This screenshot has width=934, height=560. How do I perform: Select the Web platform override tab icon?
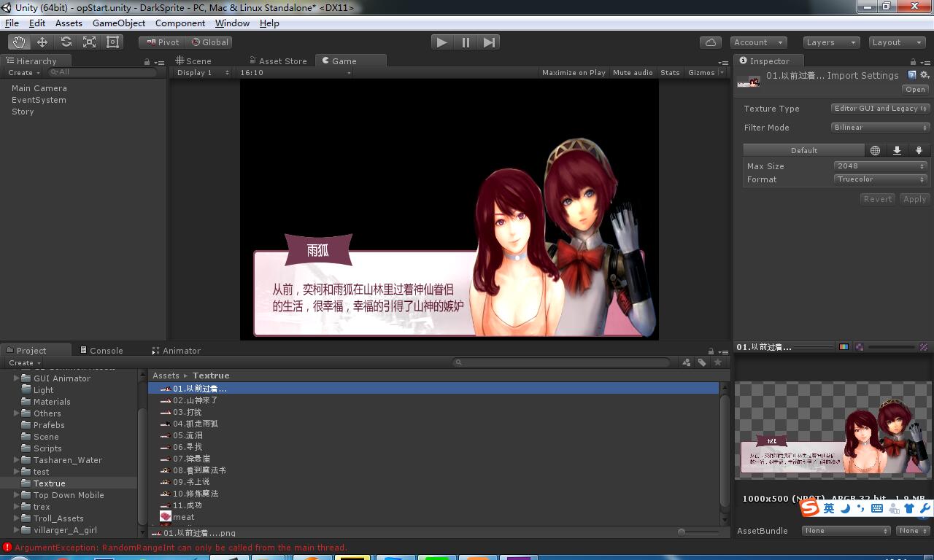(x=875, y=150)
